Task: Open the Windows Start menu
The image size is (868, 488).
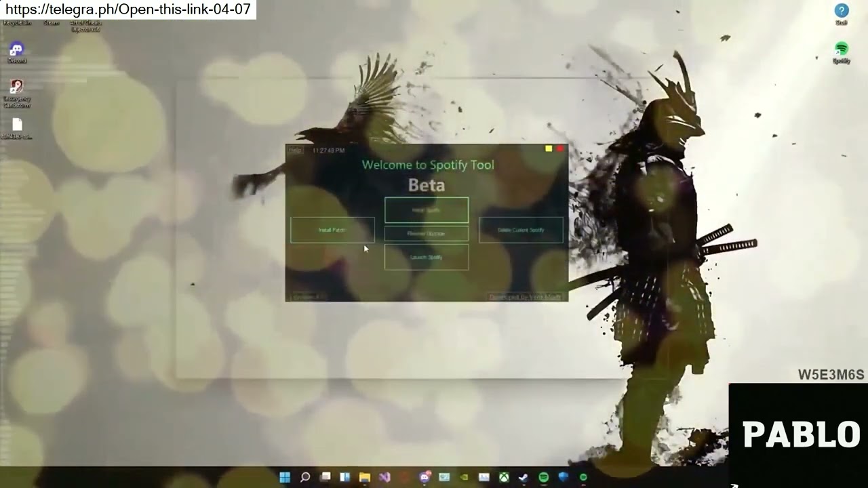Action: pyautogui.click(x=285, y=477)
